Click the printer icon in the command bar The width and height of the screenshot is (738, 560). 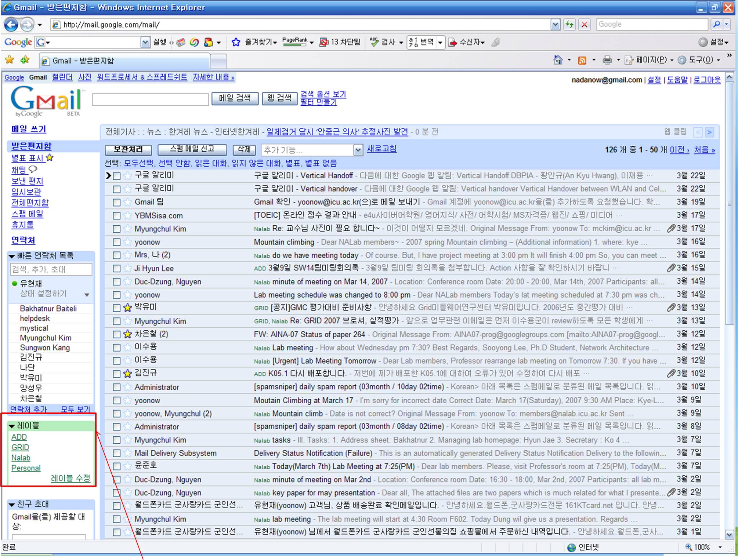[x=607, y=60]
